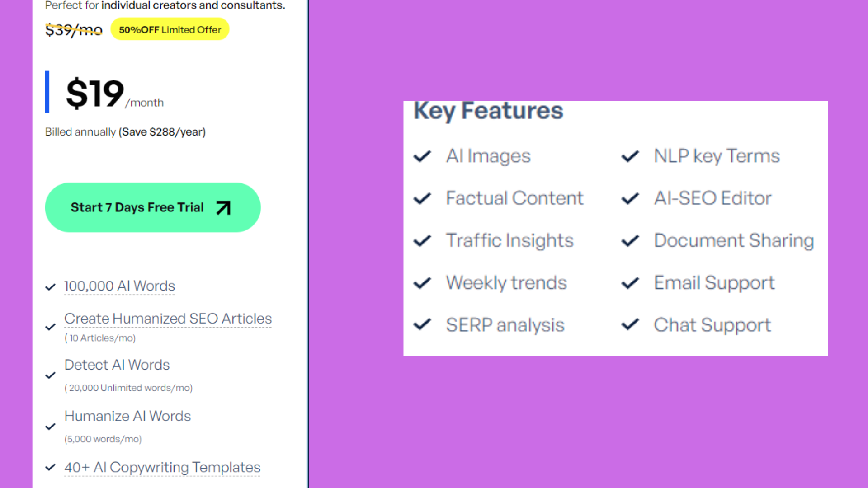Viewport: 868px width, 488px height.
Task: Click the checkmark beside SERP analysis
Action: pos(422,324)
